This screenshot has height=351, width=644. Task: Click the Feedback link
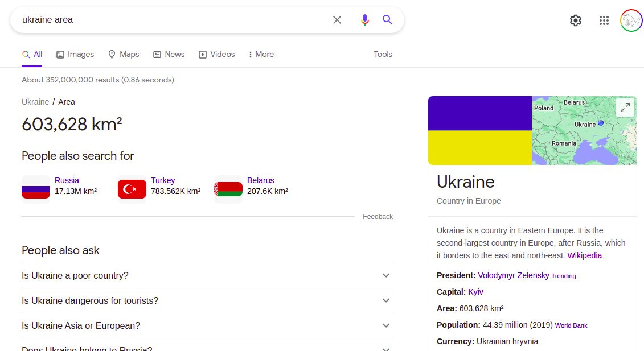point(378,216)
